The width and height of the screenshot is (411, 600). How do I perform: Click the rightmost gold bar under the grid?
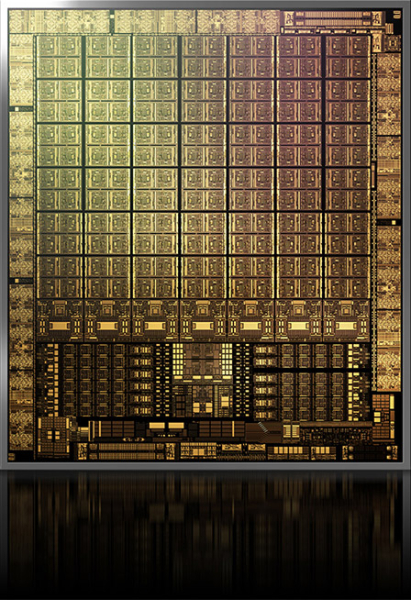pos(346,326)
